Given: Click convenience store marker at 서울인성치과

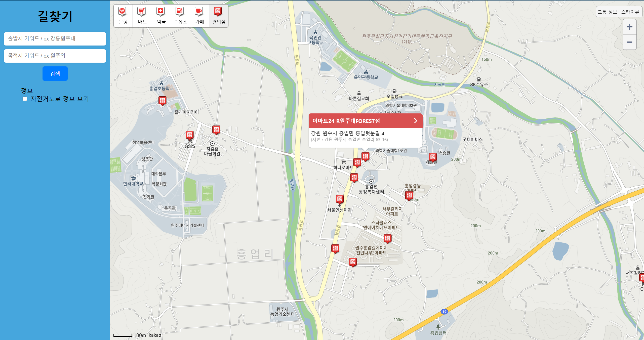Looking at the screenshot, I should pyautogui.click(x=340, y=199).
